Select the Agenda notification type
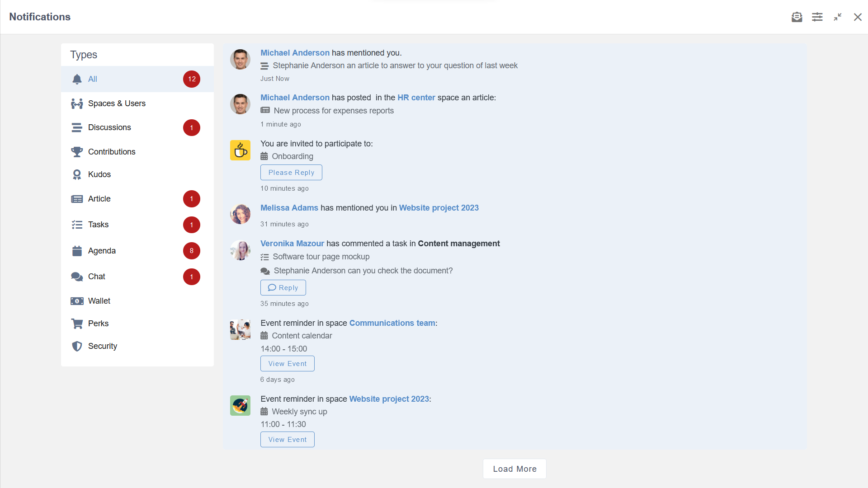Screen dimensions: 868x488 [x=102, y=251]
